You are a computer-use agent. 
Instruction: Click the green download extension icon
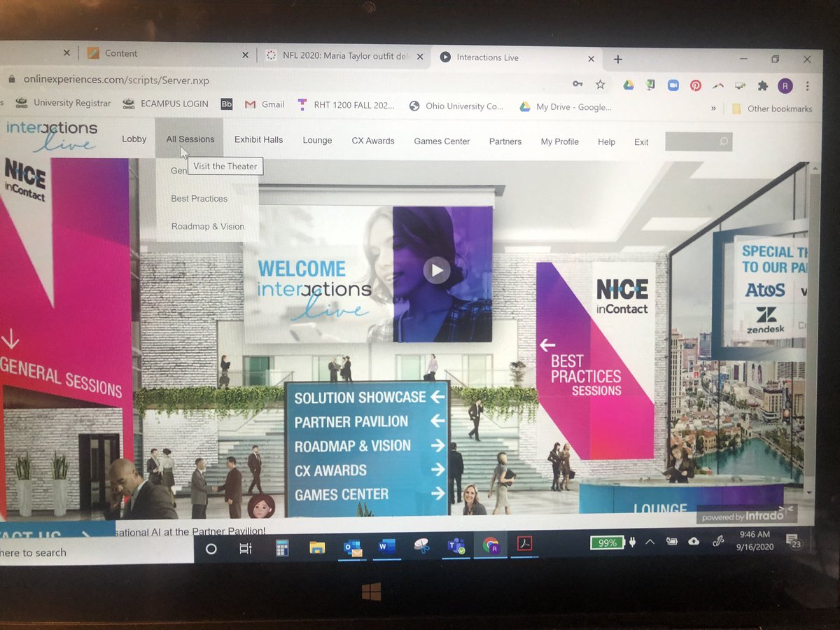(650, 85)
